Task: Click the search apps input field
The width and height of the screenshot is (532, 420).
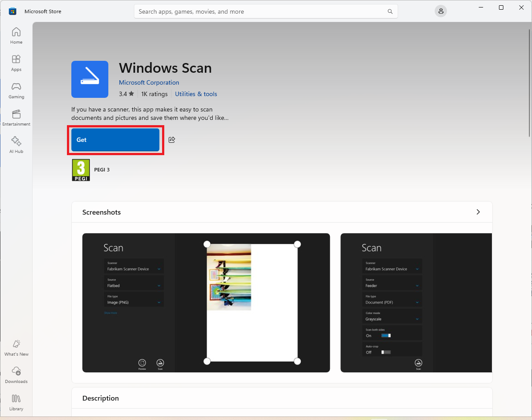Action: 260,11
